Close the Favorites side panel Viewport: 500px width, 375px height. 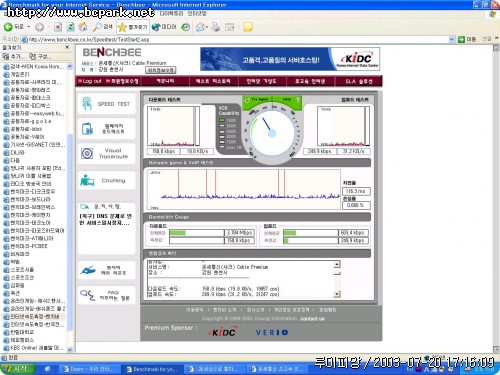point(67,48)
